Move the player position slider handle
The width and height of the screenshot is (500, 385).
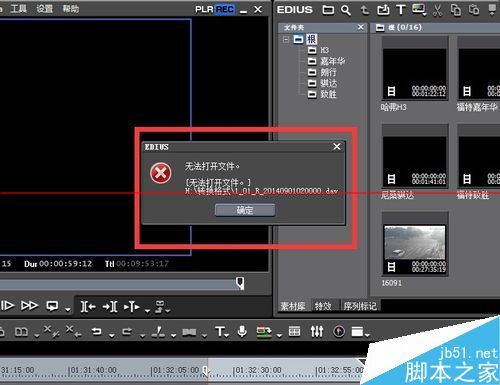tap(240, 283)
